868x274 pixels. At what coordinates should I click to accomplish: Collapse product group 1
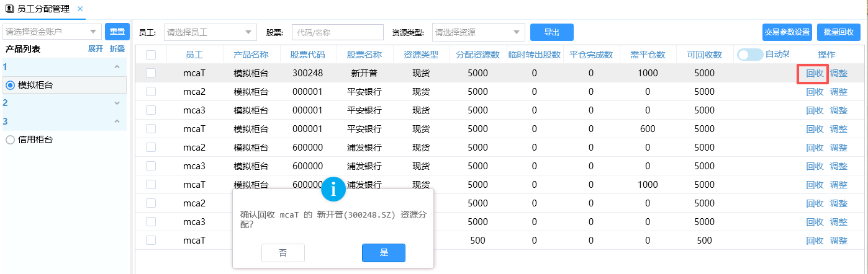(117, 66)
